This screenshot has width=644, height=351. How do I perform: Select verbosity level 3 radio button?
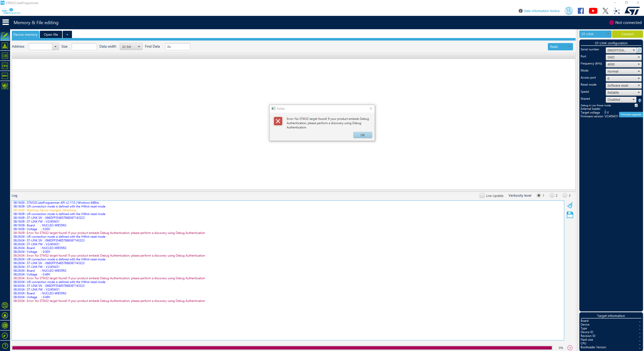[x=565, y=195]
